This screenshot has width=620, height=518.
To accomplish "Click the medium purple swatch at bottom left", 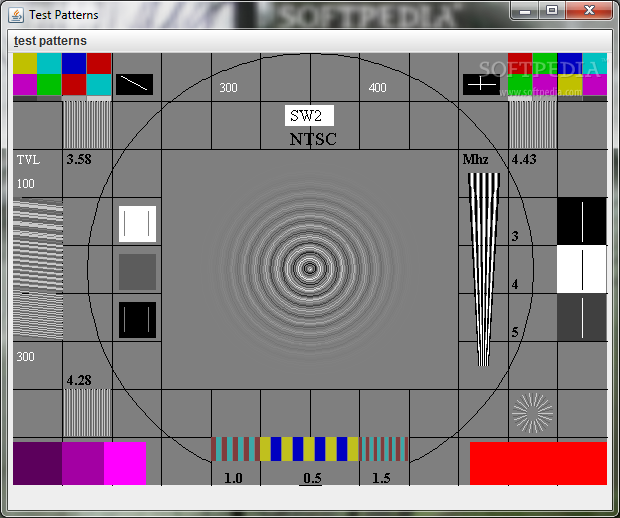I will coord(83,463).
